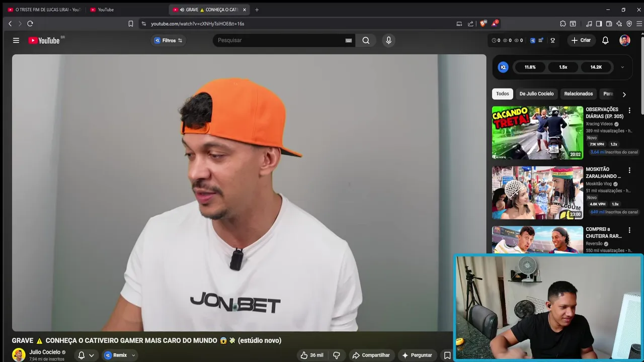Click the 14.2K stat pill

coord(596,67)
